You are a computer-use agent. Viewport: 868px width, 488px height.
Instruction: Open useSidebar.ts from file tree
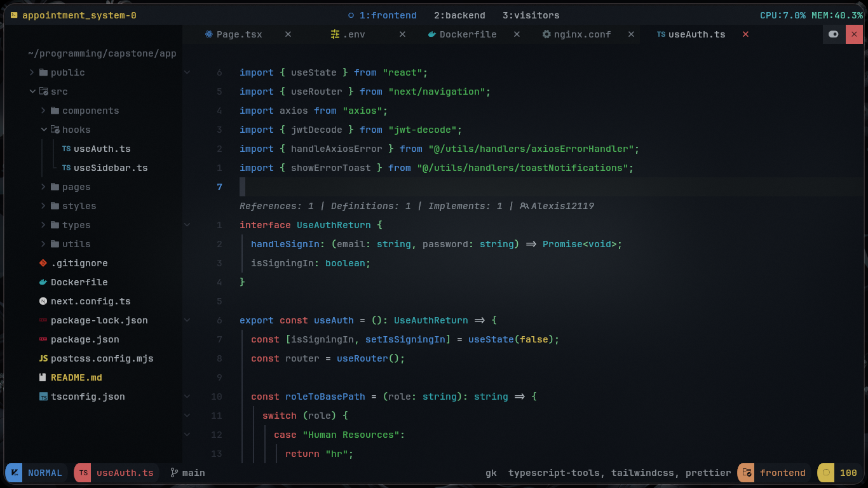[110, 168]
